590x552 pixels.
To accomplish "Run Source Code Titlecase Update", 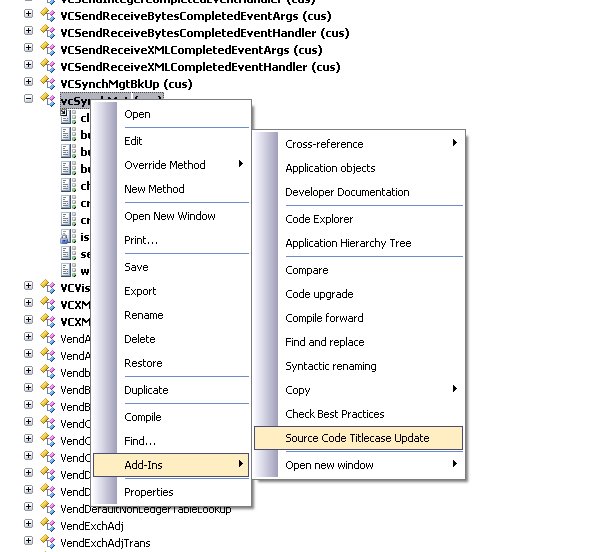I will click(x=359, y=438).
